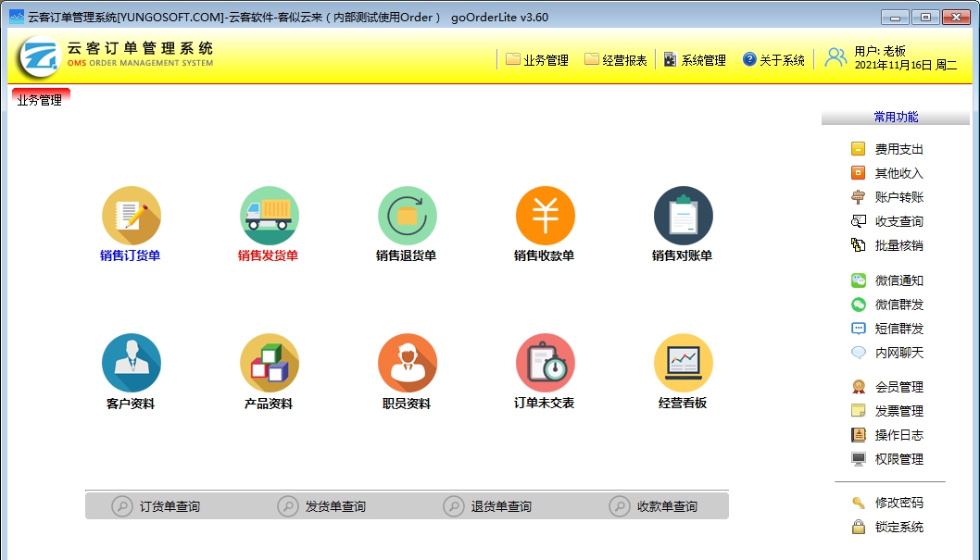The image size is (980, 560).
Task: Open the 职员资料 staff information icon
Action: (x=407, y=368)
